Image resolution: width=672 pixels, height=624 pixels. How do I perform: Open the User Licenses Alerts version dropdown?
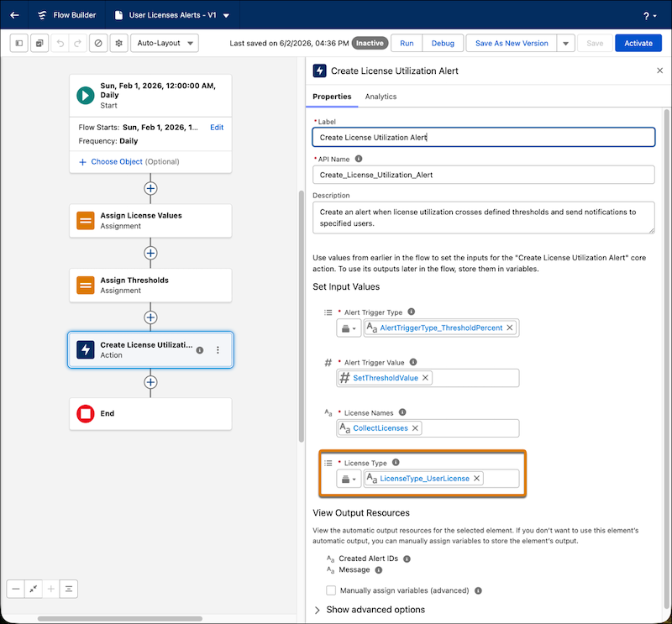pyautogui.click(x=226, y=15)
